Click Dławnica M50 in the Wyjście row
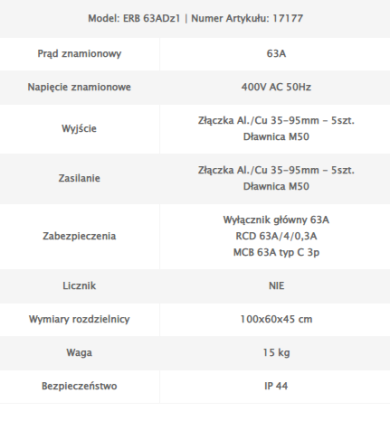The image size is (390, 430). 276,137
